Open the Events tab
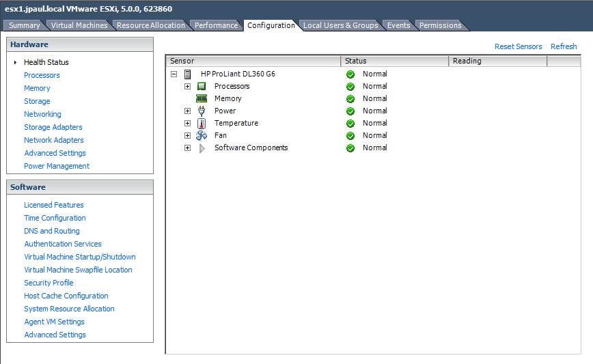Screen dimensions: 593x364 click(x=398, y=25)
